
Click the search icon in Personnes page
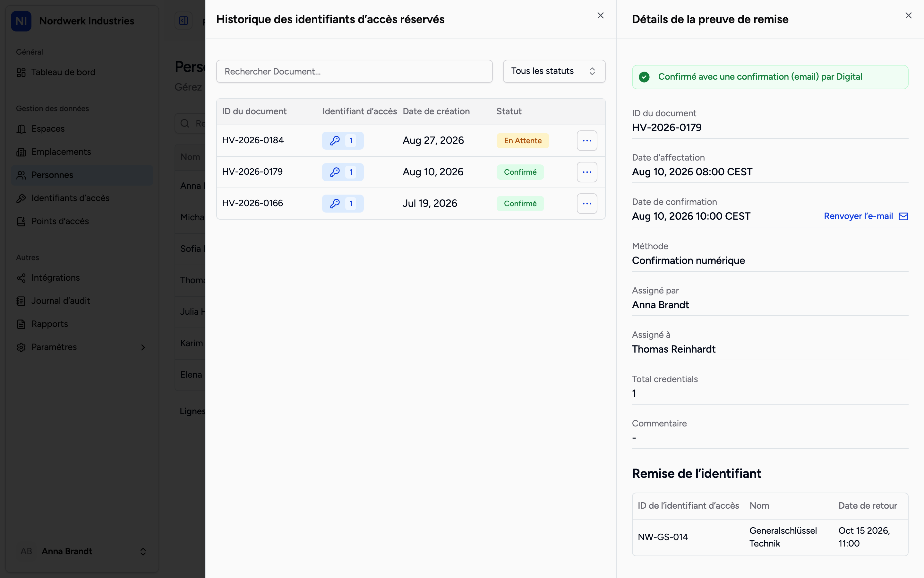[185, 124]
